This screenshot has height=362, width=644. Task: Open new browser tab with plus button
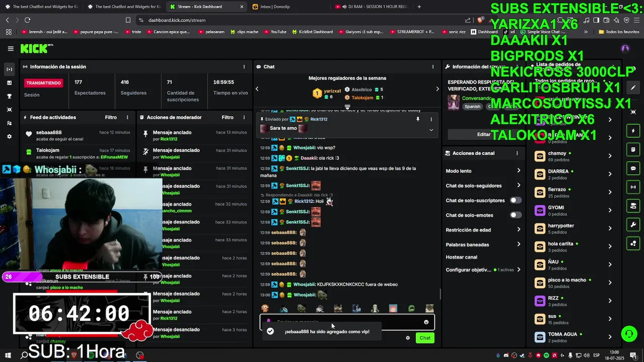tap(419, 7)
